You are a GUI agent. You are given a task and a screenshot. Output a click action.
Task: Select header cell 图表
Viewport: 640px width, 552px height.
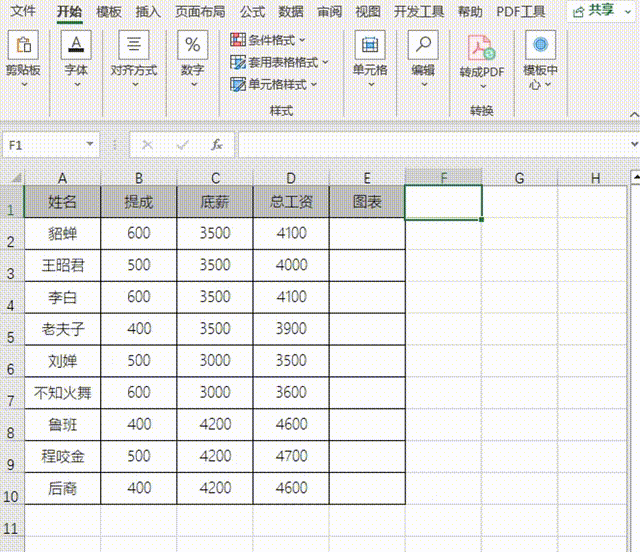[367, 202]
